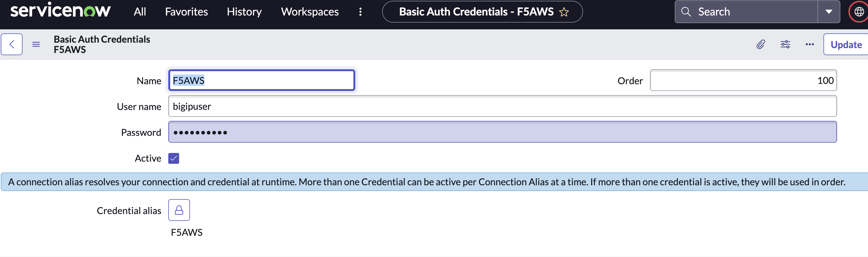The image size is (868, 257).
Task: Open the form context menu icon
Action: pyautogui.click(x=36, y=44)
